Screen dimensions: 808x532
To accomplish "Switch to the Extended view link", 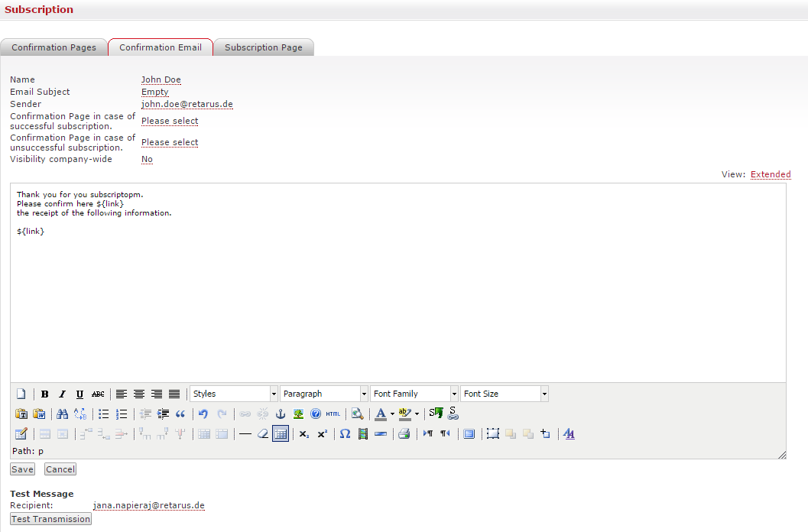I will (x=771, y=174).
